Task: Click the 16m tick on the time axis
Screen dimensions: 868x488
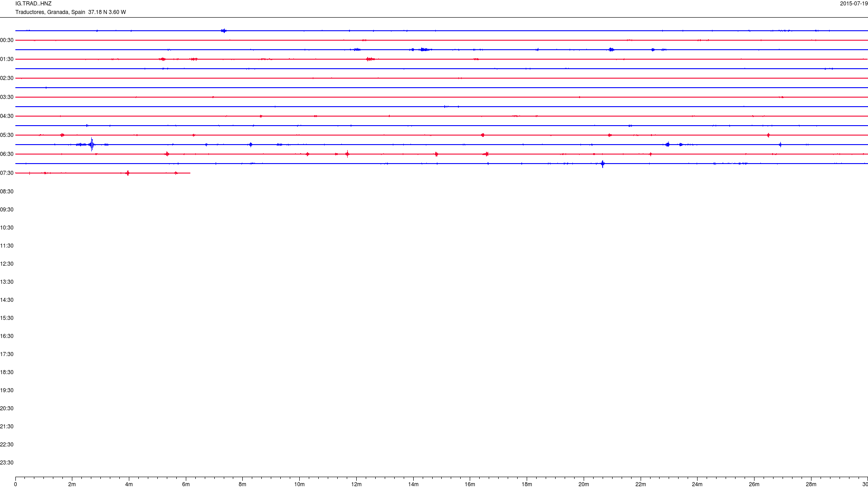Action: pyautogui.click(x=470, y=484)
